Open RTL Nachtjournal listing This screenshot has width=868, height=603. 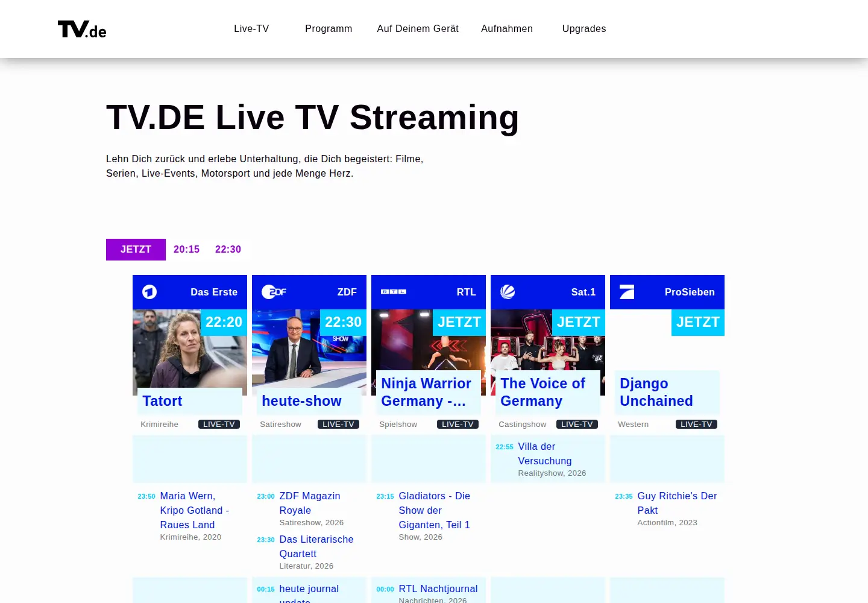(x=438, y=589)
